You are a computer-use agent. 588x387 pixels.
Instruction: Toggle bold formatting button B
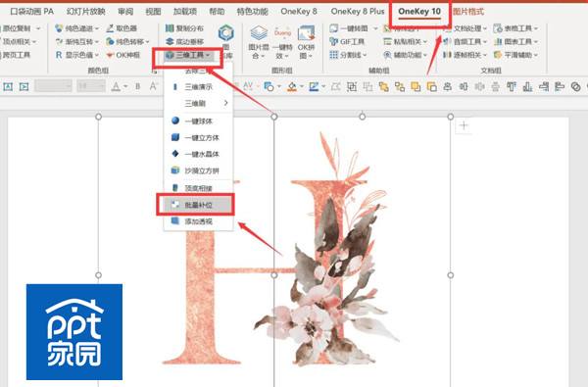point(138,86)
